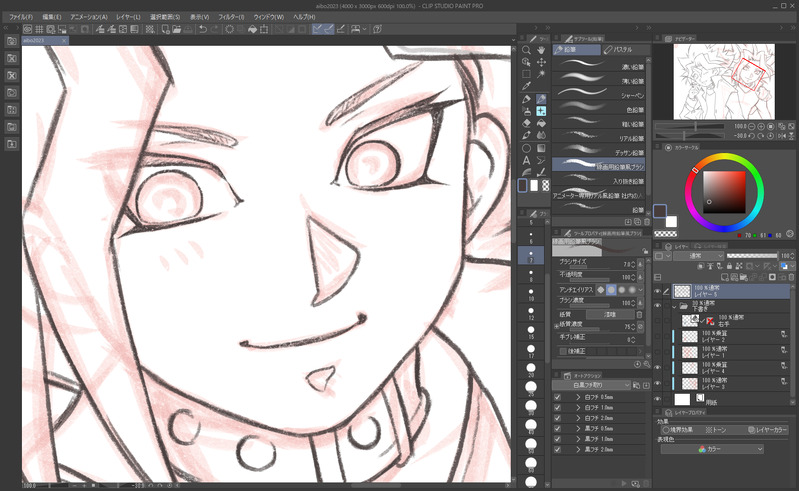This screenshot has height=491, width=799.
Task: Select the Figure ellipse tool
Action: pos(526,148)
